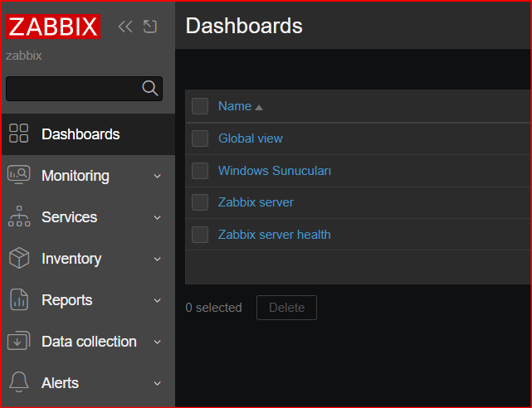The height and width of the screenshot is (408, 532).
Task: Check the Zabbix server health checkbox
Action: click(200, 235)
